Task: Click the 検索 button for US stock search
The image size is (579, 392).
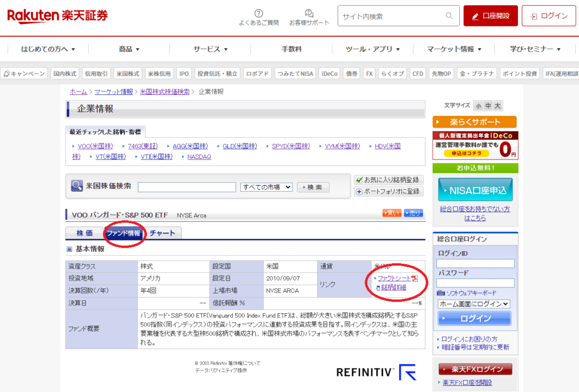Action: [313, 187]
